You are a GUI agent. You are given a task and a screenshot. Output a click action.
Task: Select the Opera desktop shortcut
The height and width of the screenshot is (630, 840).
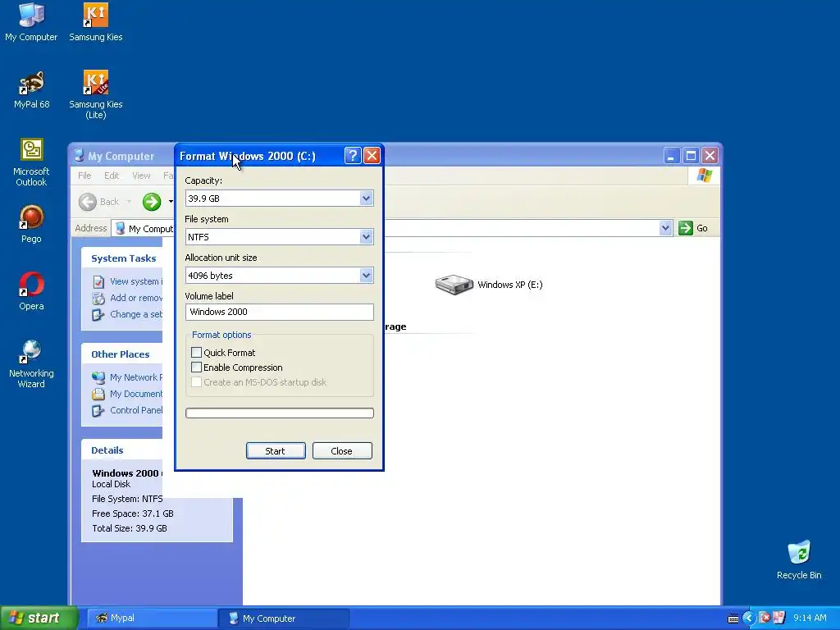click(x=31, y=291)
